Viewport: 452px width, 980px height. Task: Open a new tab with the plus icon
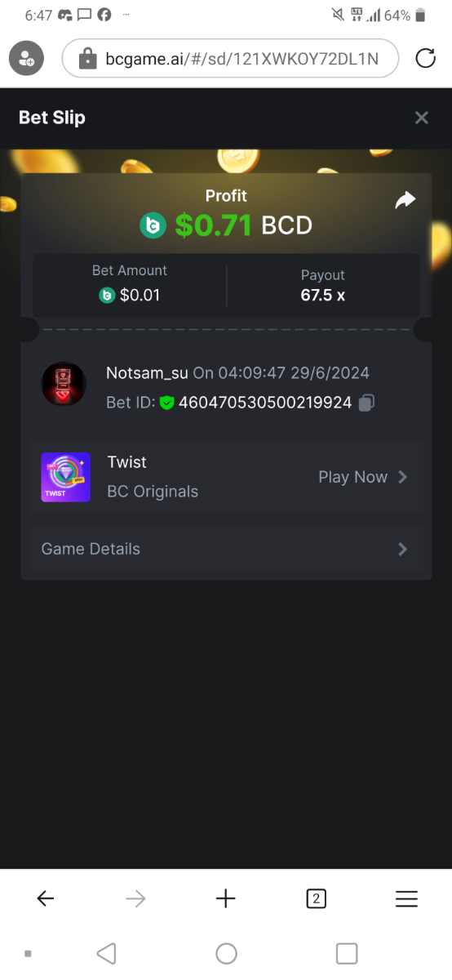point(226,899)
